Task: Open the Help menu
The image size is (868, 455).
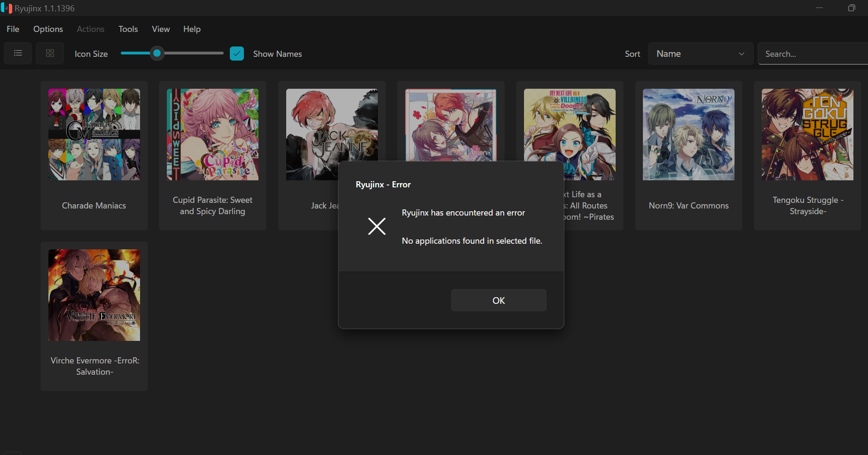Action: [192, 29]
